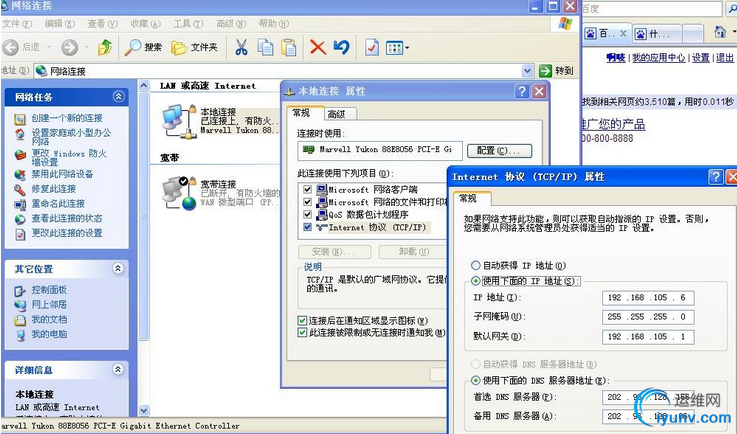Open the 查看(V) menu
Viewport: 737px width, 434px height.
(102, 24)
